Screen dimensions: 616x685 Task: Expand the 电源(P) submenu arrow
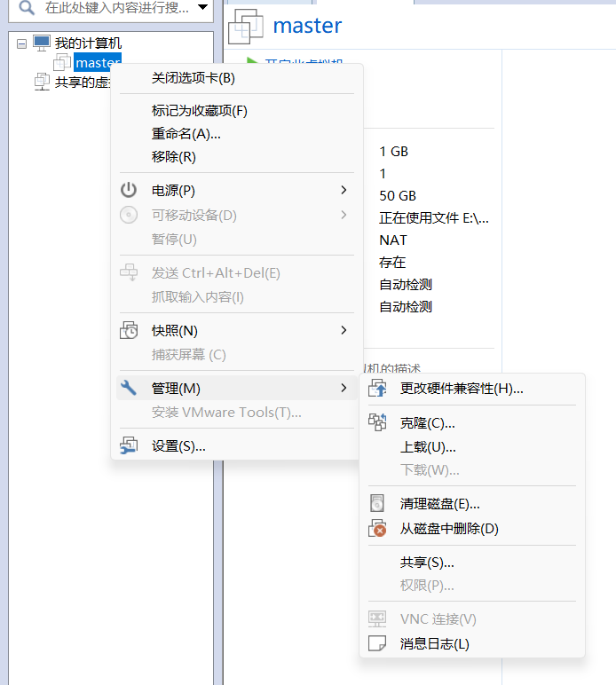point(344,190)
